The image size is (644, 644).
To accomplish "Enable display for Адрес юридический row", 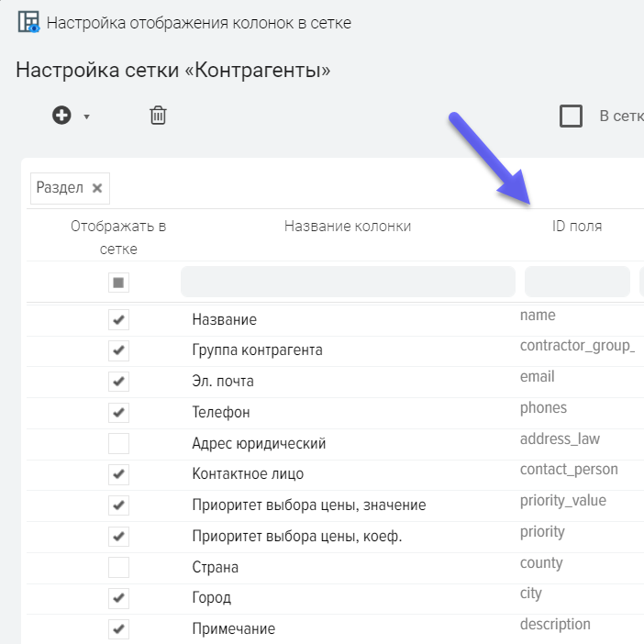I will coord(118,443).
